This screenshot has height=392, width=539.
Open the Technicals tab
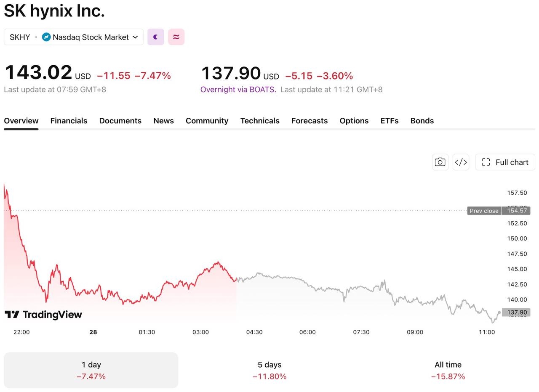260,121
